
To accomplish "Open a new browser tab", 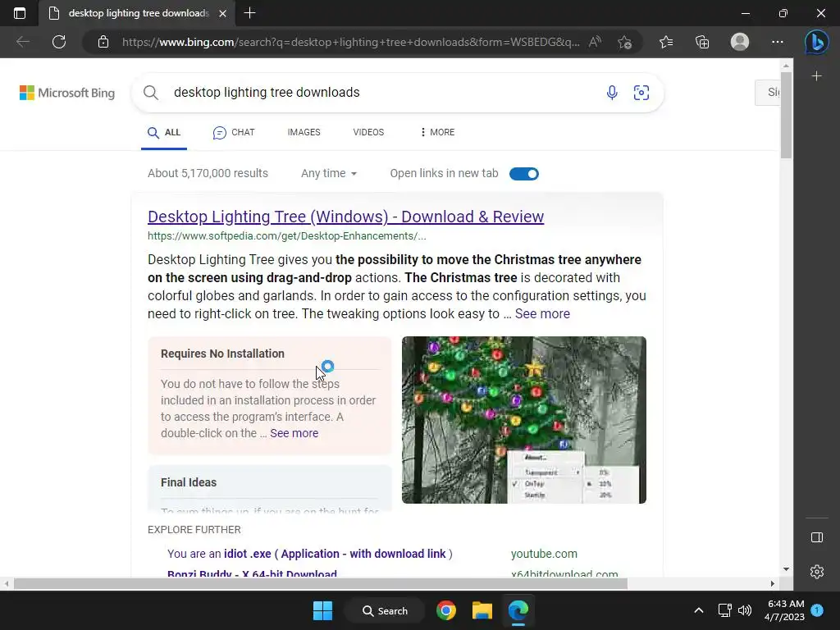I will (249, 13).
